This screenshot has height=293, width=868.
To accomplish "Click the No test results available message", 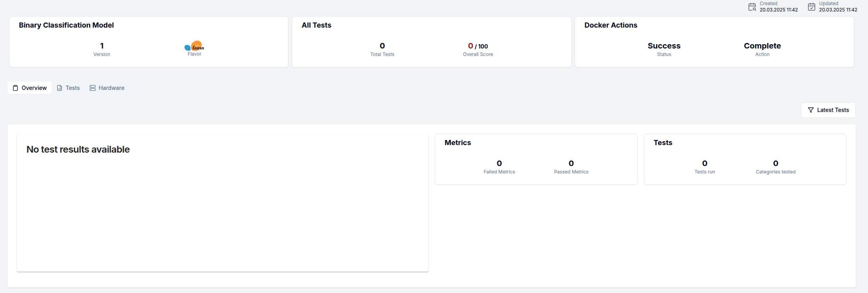I will click(x=78, y=149).
